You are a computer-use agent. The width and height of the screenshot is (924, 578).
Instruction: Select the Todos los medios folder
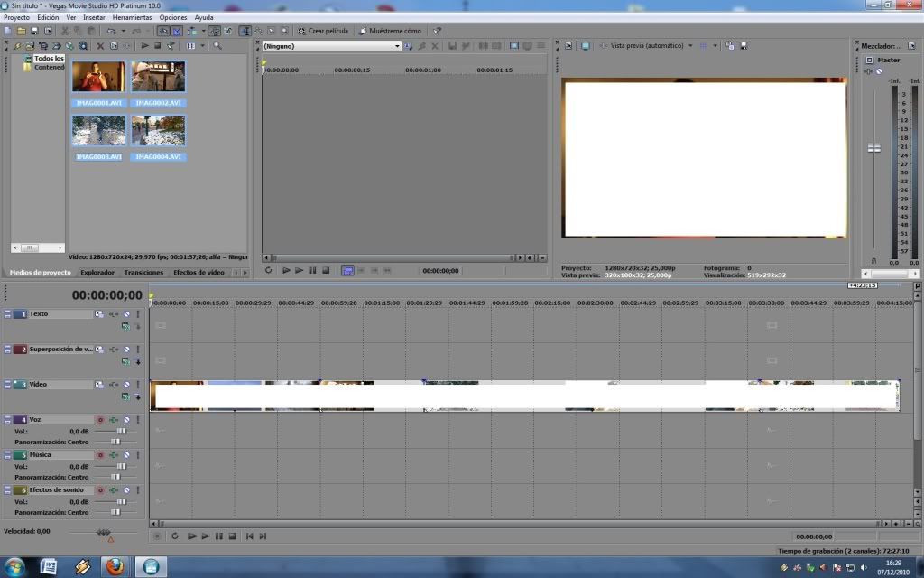click(x=49, y=59)
